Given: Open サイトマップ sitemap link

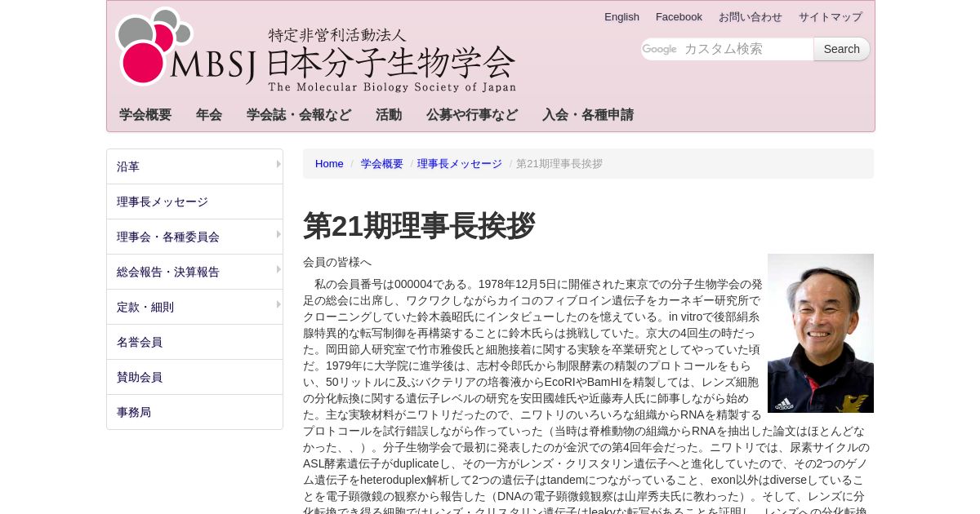Looking at the screenshot, I should pos(830,16).
